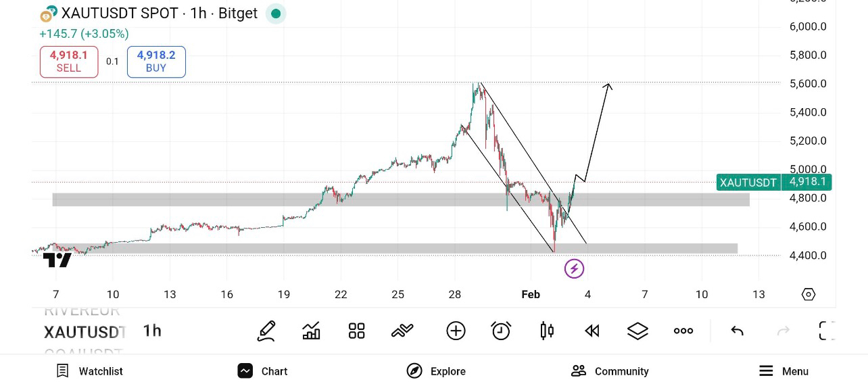The image size is (868, 382).
Task: Open chart settings hexagon on time axis
Action: click(x=808, y=294)
